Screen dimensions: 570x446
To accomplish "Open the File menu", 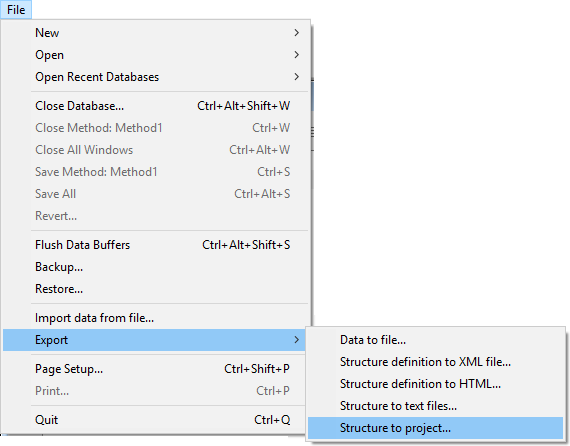I will [16, 10].
